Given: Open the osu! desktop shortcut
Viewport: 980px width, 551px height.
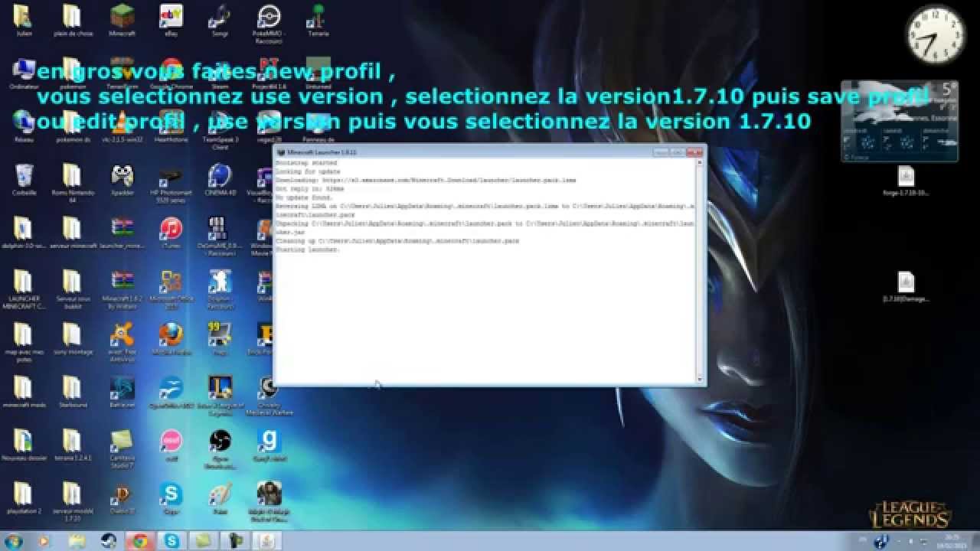Looking at the screenshot, I should [x=171, y=445].
